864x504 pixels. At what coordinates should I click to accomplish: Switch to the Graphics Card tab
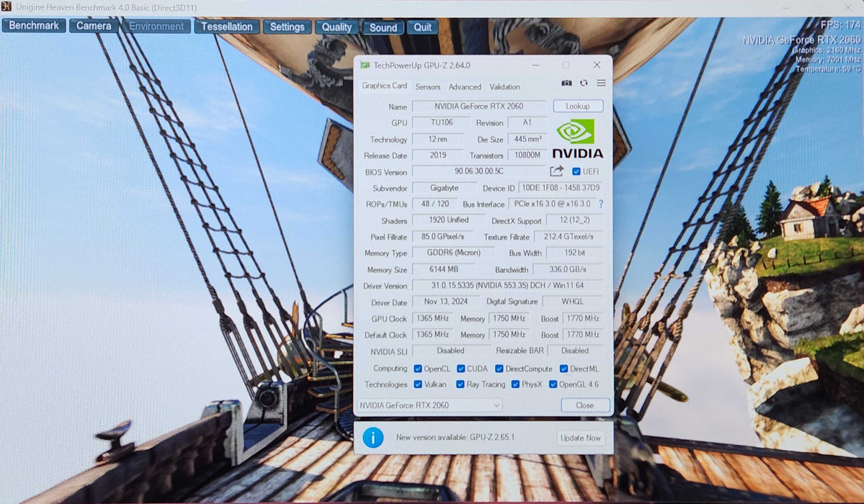tap(384, 86)
